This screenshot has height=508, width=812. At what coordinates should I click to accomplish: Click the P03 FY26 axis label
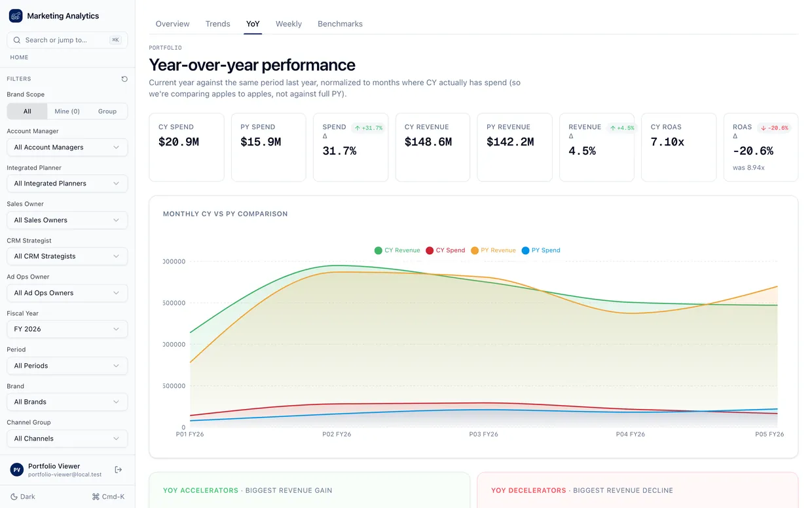point(484,435)
